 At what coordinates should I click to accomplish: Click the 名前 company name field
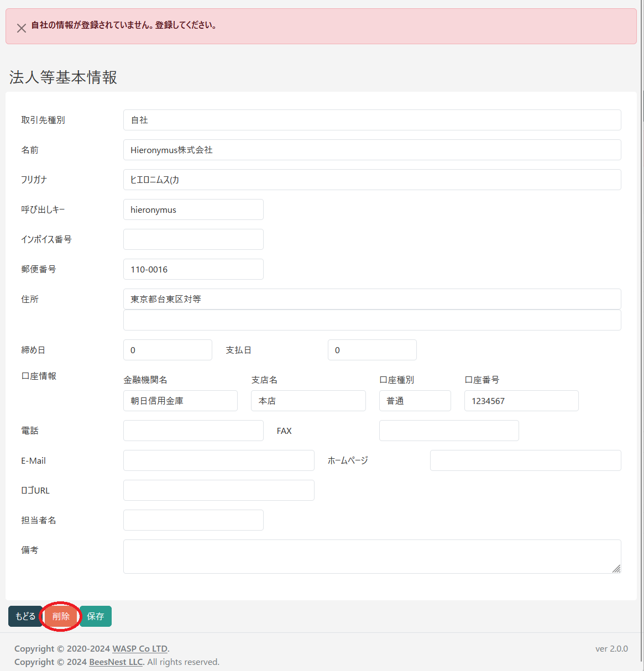(371, 150)
